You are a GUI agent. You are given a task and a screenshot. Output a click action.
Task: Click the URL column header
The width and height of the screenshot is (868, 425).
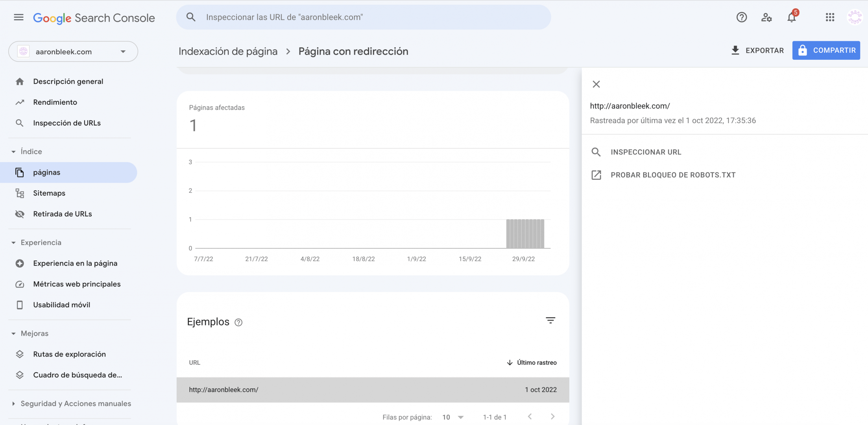194,362
